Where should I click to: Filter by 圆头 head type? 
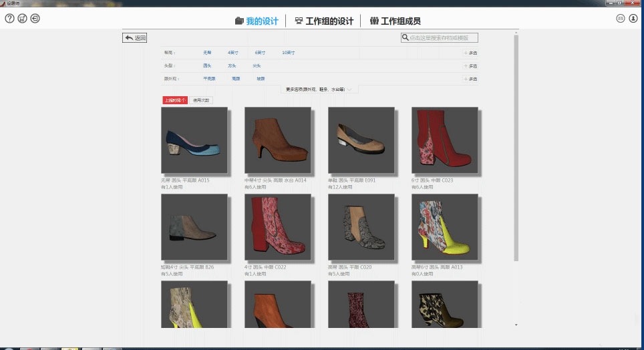pyautogui.click(x=207, y=65)
